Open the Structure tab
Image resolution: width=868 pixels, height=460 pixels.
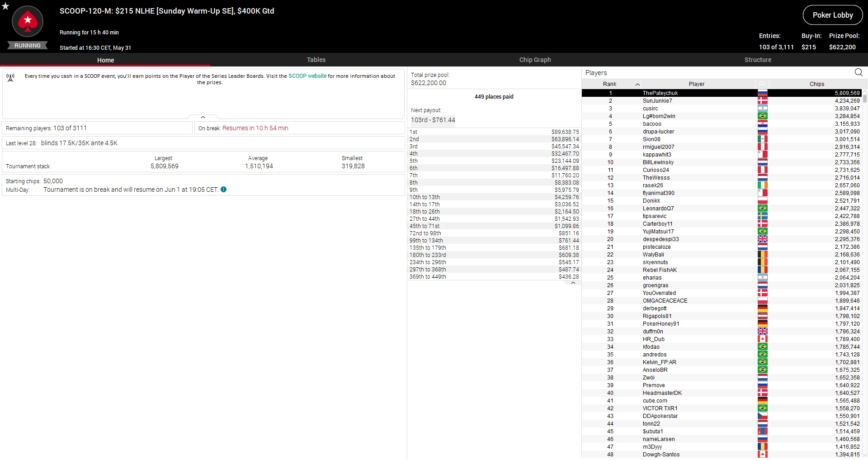[x=758, y=60]
